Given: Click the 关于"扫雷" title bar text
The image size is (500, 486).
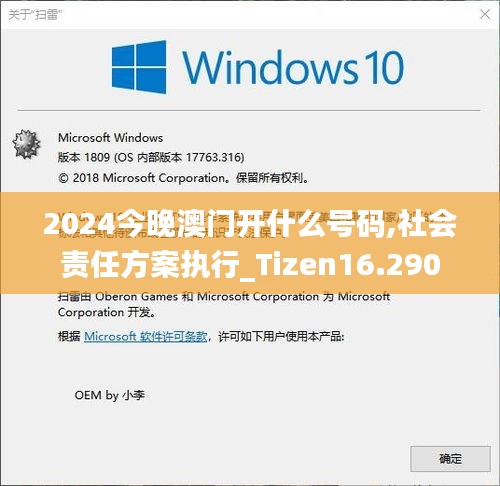Looking at the screenshot, I should point(35,15).
